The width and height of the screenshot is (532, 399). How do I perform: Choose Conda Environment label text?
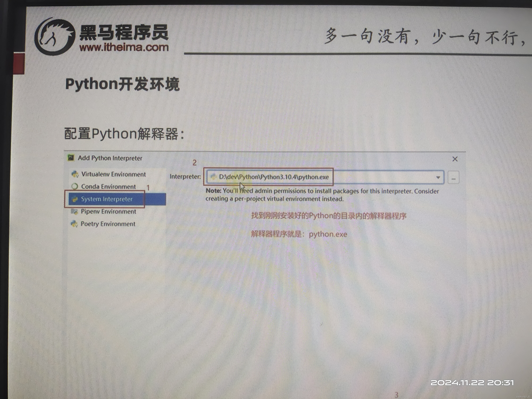click(108, 187)
